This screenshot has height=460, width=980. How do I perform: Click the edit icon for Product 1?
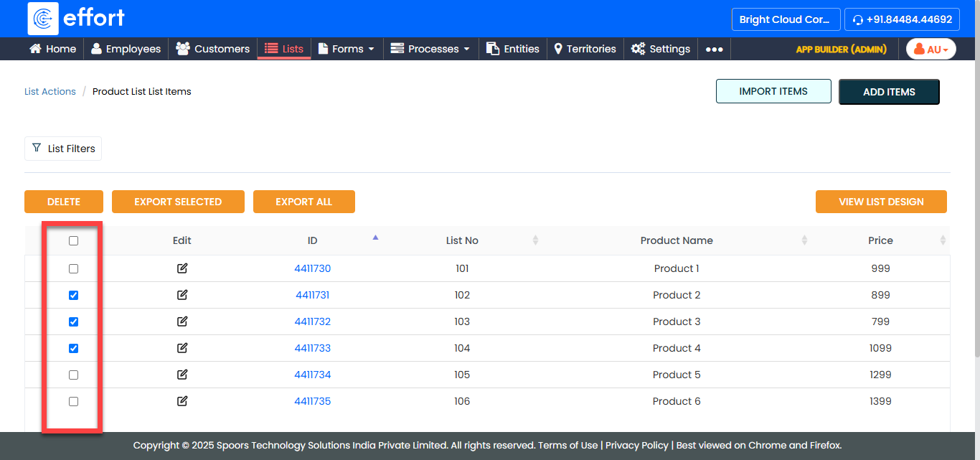[x=182, y=268]
